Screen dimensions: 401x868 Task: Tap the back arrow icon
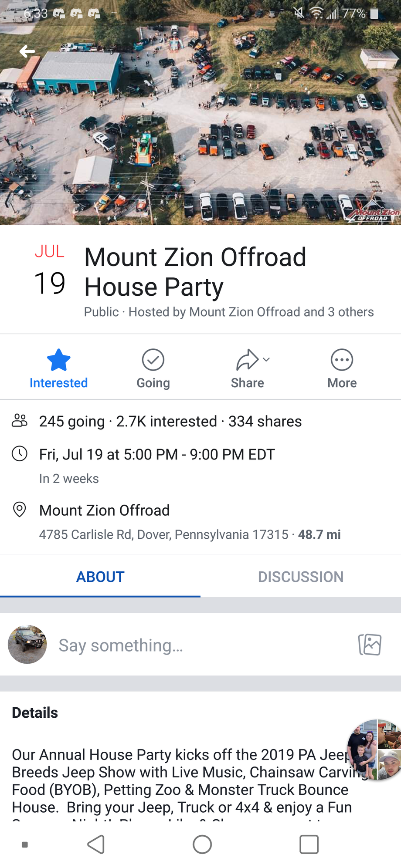(x=27, y=52)
